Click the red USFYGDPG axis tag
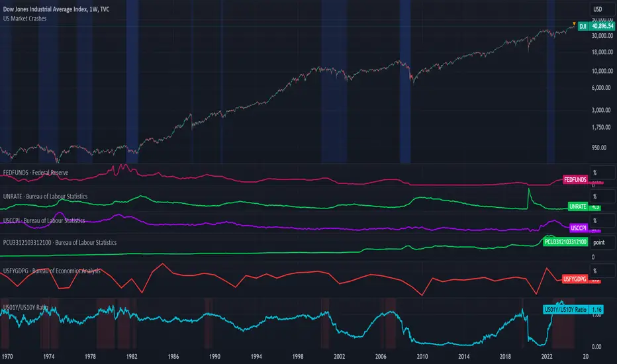 (575, 279)
